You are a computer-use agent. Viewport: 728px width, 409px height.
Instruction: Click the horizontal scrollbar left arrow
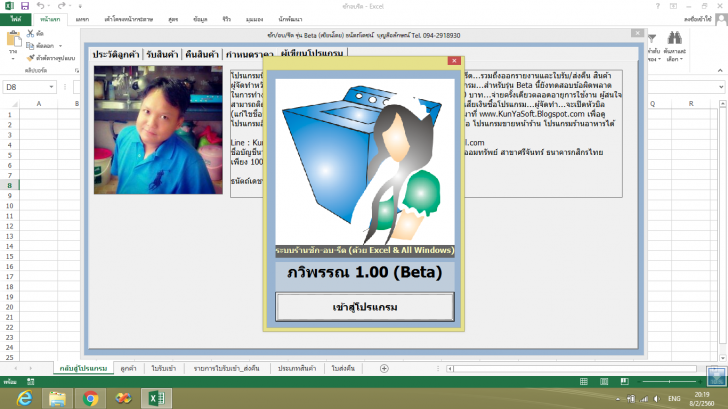click(449, 369)
